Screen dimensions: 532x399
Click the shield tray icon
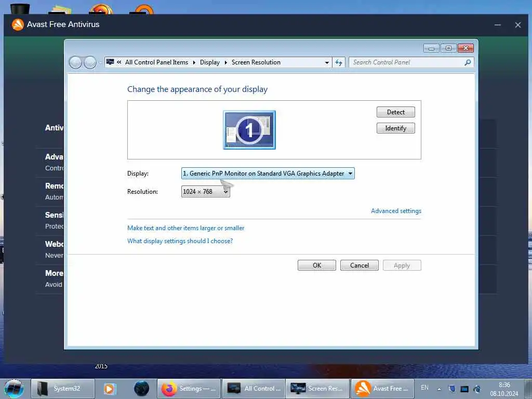[452, 389]
